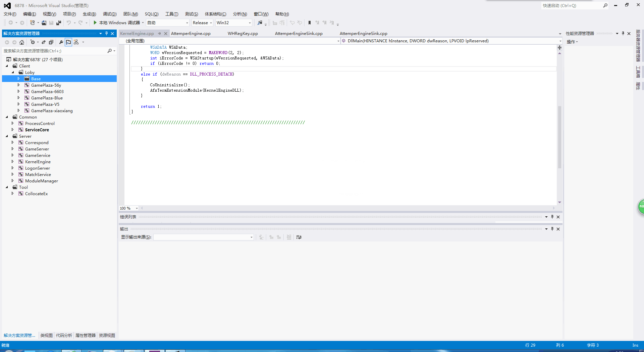Open Properties via the wrench icon
The image size is (644, 352).
pos(61,42)
